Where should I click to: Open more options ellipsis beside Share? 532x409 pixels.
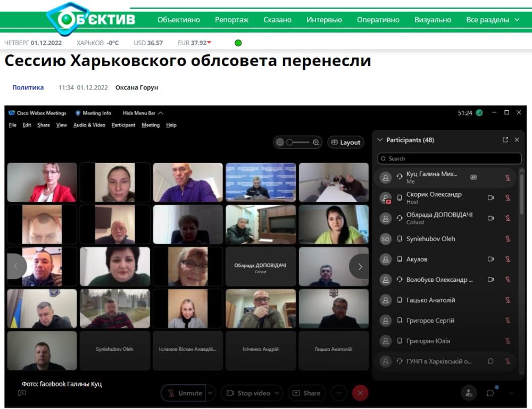338,393
